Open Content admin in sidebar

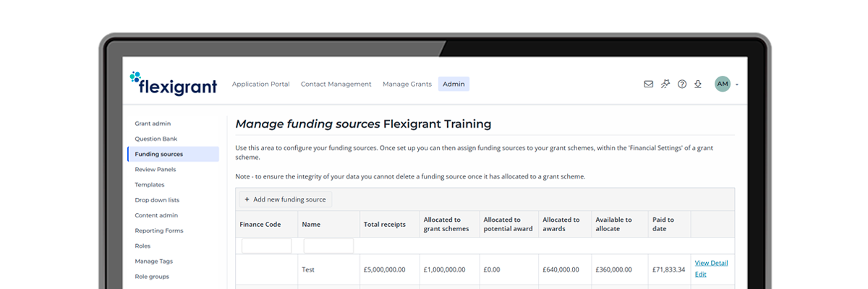click(156, 215)
